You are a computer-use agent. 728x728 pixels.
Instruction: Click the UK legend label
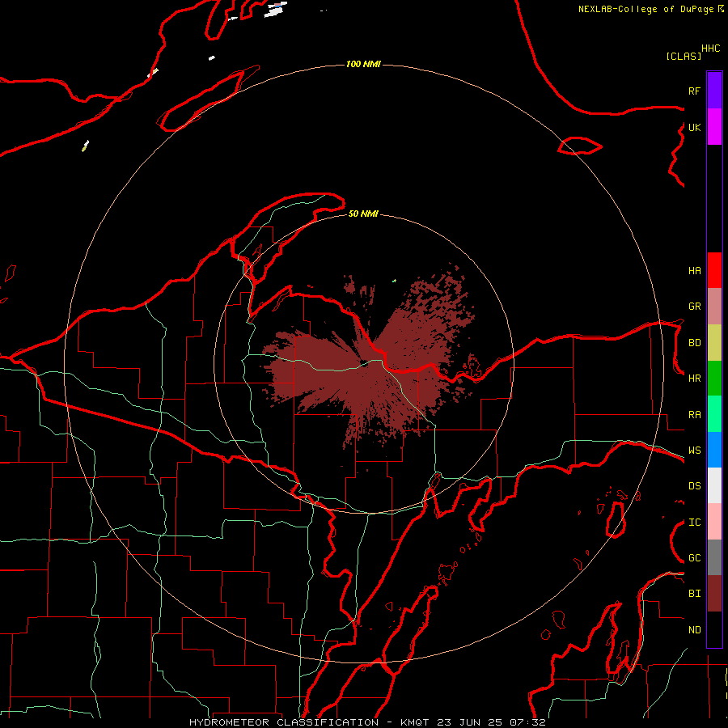click(694, 127)
